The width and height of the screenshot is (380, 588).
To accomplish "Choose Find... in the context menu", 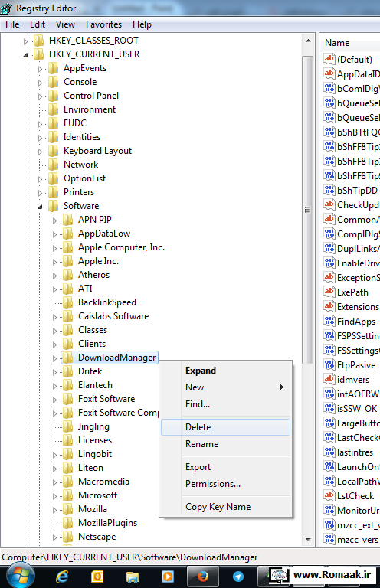I will [x=225, y=404].
